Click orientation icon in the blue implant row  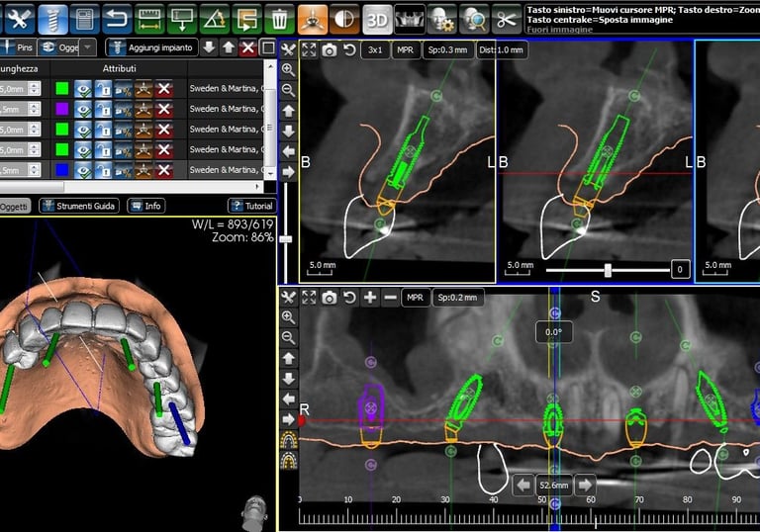pyautogui.click(x=143, y=170)
